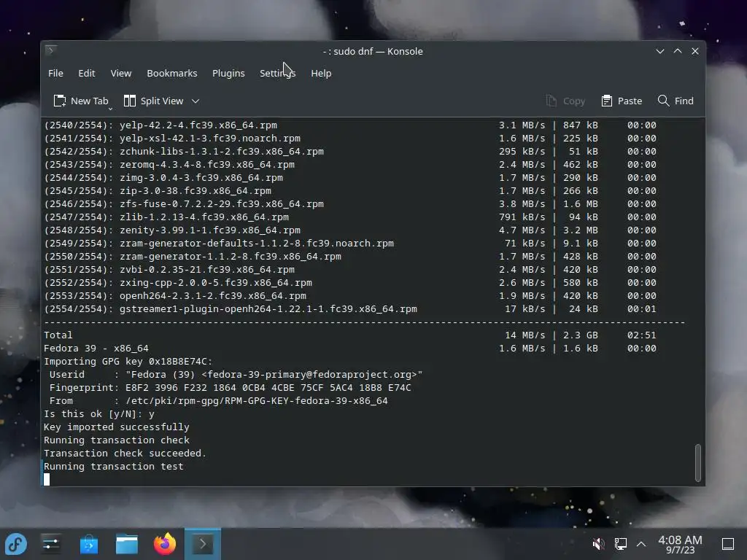Click the yelp-42.2-4.fc39 package row

click(350, 125)
